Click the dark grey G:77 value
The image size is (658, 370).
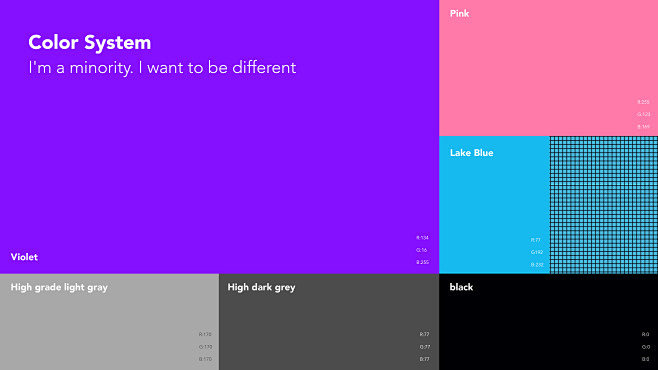(x=425, y=347)
